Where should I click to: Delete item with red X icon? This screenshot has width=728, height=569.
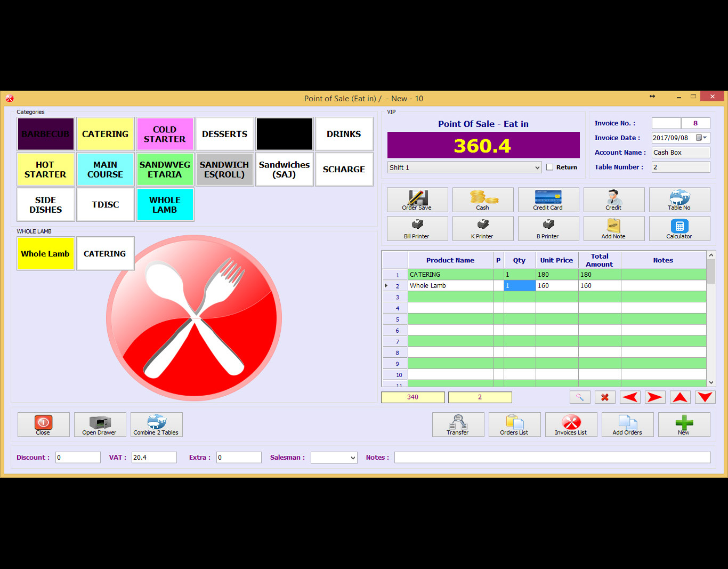point(604,397)
